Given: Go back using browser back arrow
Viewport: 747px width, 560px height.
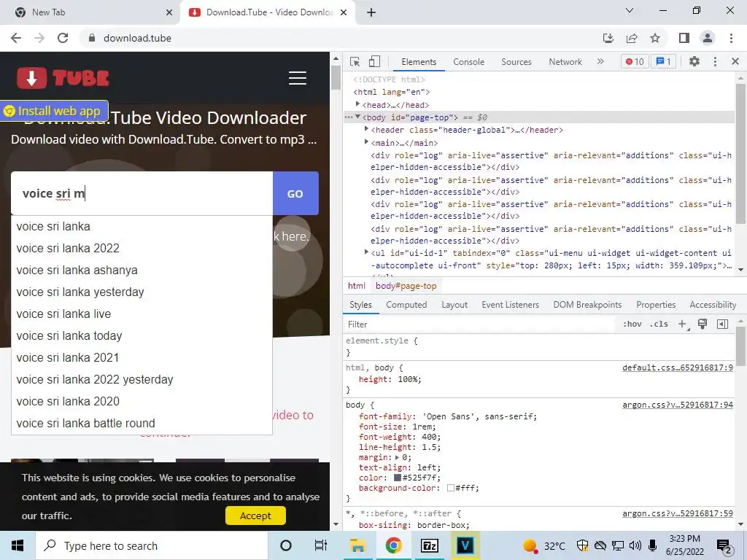Looking at the screenshot, I should point(16,38).
